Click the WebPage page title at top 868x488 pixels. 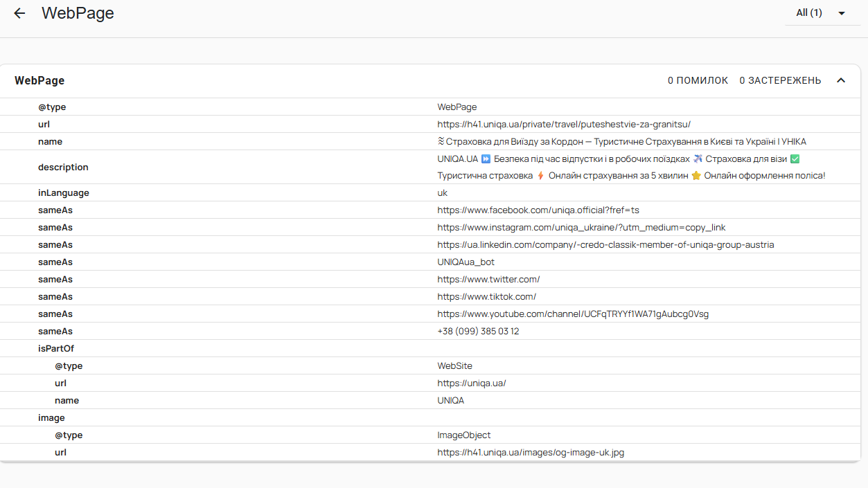pos(78,13)
